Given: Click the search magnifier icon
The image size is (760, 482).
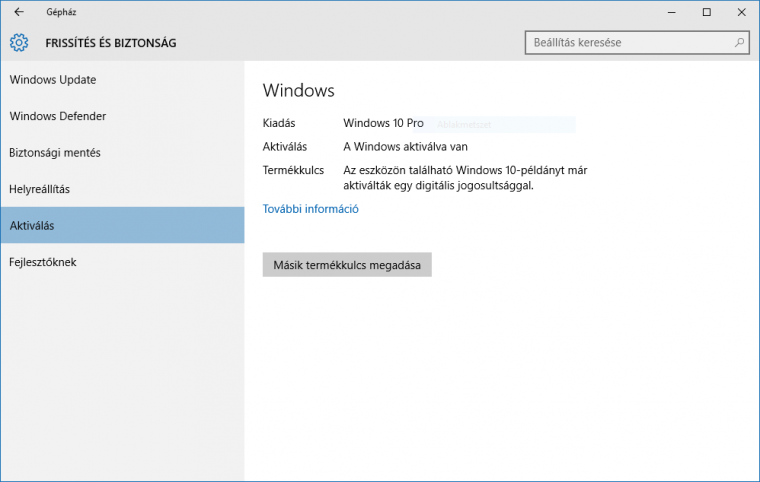Looking at the screenshot, I should 739,43.
